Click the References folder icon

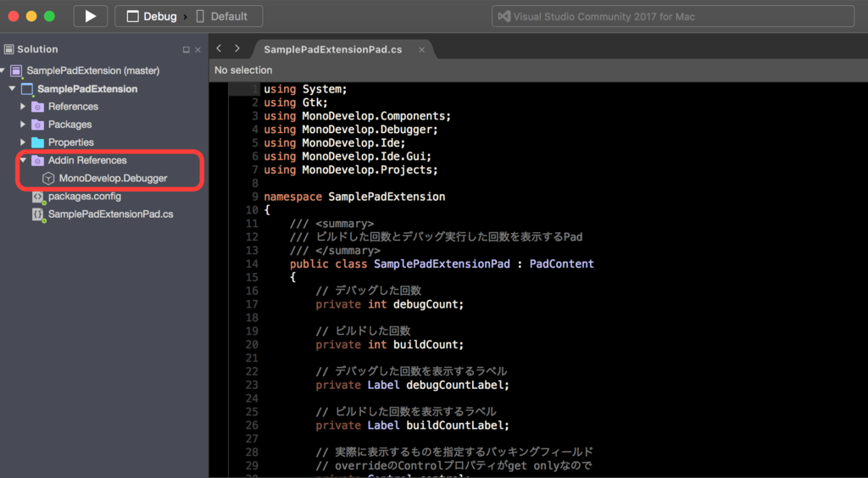click(37, 107)
